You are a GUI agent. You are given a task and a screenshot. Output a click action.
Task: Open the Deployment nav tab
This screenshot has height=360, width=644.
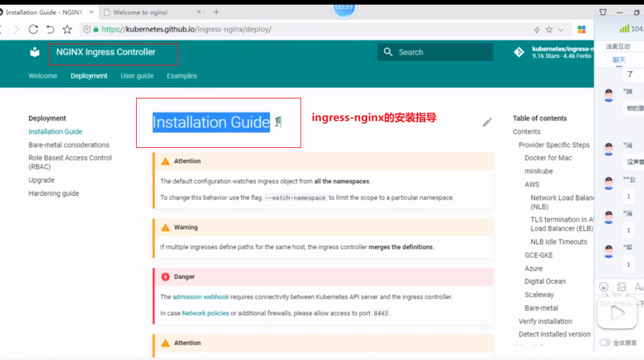pos(89,75)
